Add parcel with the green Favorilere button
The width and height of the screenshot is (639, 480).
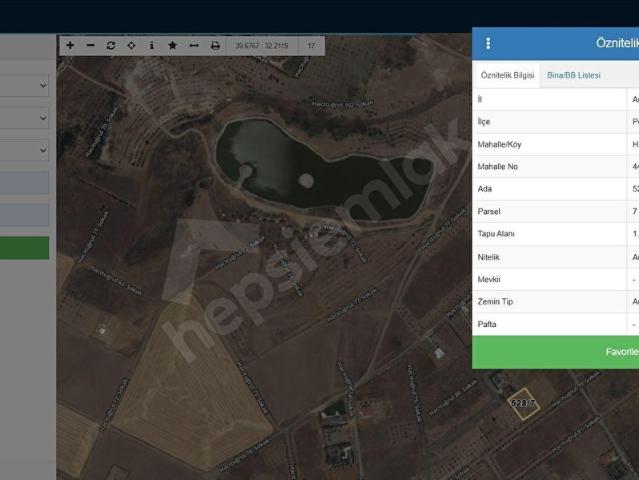pyautogui.click(x=555, y=352)
